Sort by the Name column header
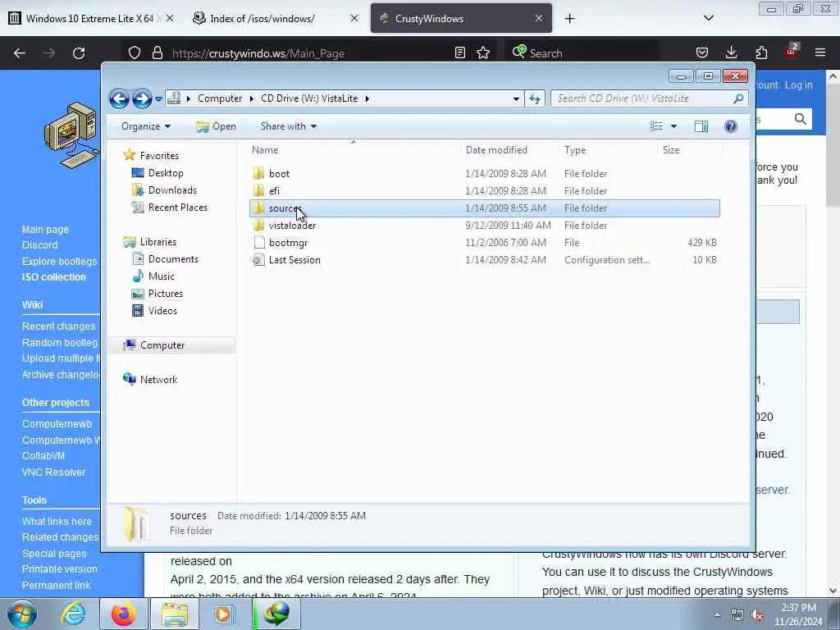The width and height of the screenshot is (840, 630). coord(265,150)
